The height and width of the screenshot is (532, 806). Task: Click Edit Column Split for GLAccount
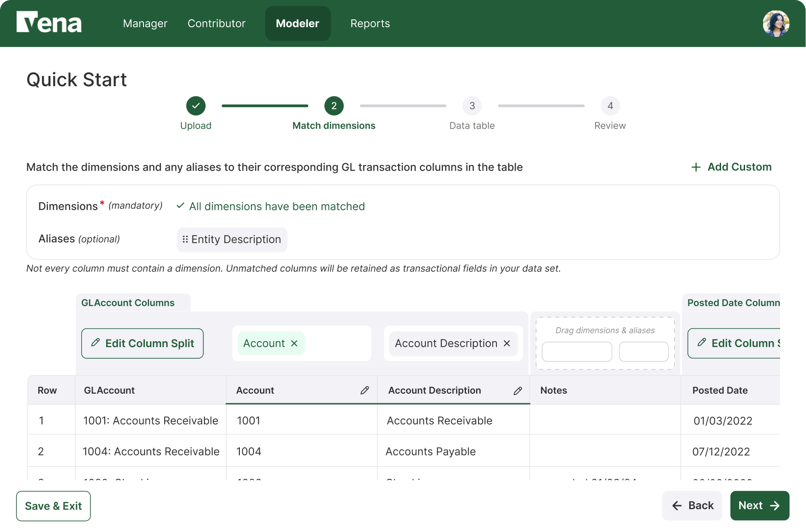pyautogui.click(x=143, y=343)
